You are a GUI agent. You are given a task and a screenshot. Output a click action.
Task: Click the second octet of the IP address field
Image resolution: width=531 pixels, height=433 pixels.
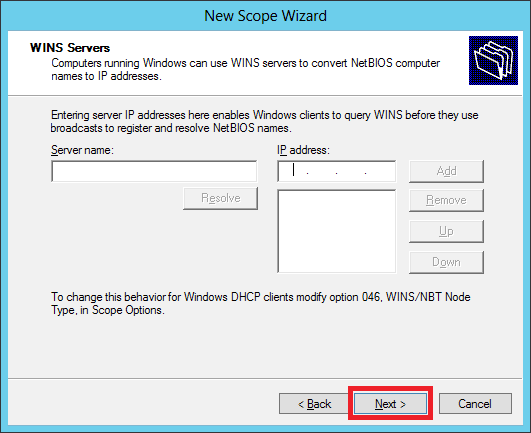(x=322, y=171)
